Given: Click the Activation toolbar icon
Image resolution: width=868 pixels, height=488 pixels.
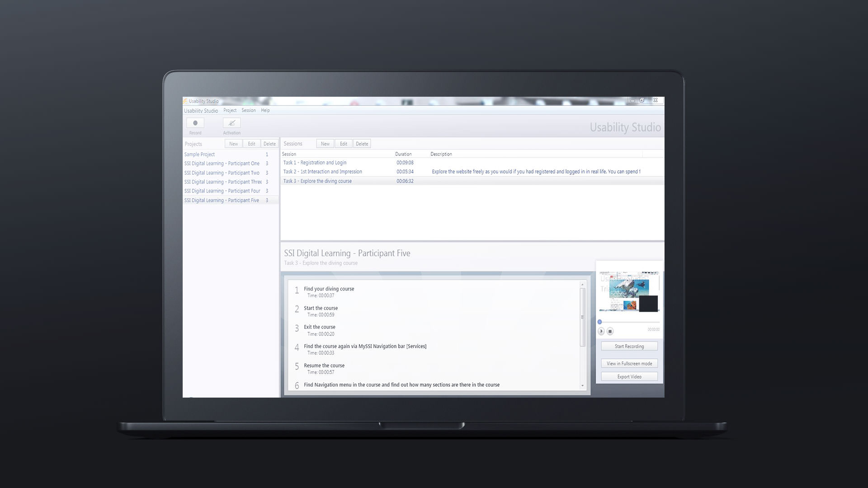Looking at the screenshot, I should point(231,123).
